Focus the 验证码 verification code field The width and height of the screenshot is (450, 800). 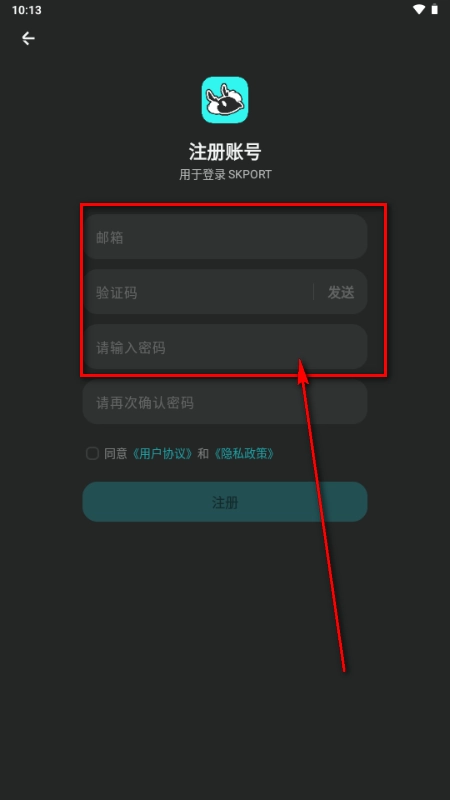coord(197,292)
